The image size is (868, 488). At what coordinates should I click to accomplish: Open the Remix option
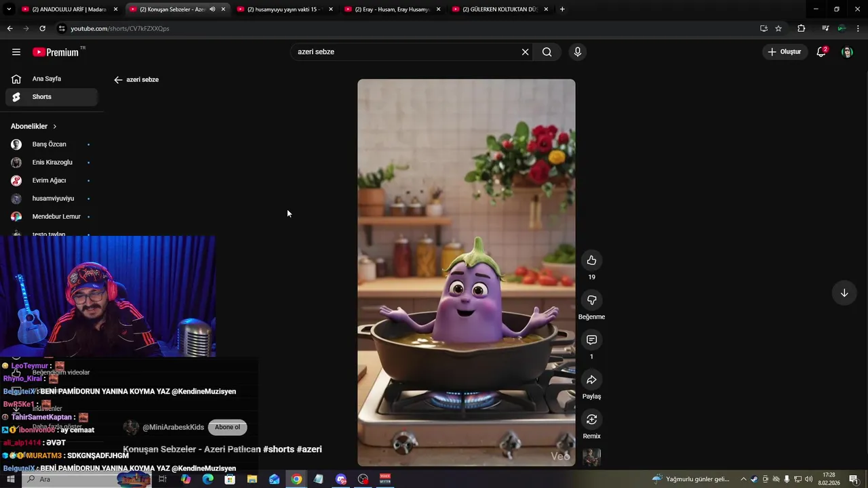(591, 420)
